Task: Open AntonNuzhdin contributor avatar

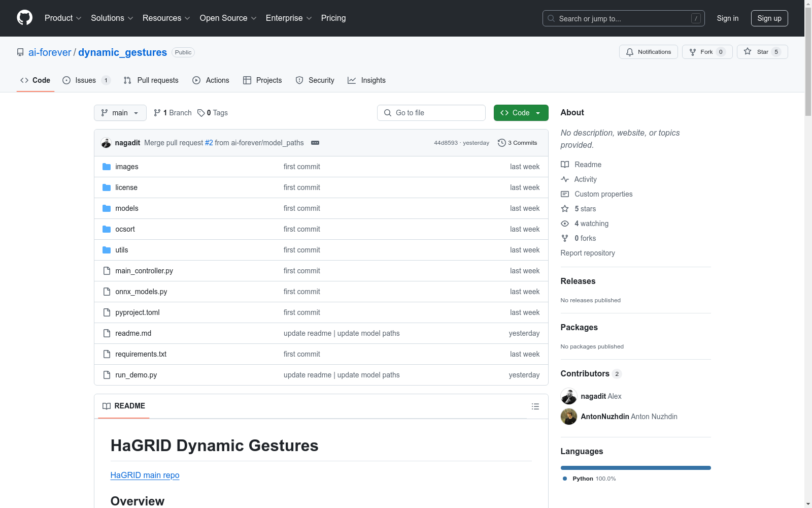Action: [x=569, y=417]
